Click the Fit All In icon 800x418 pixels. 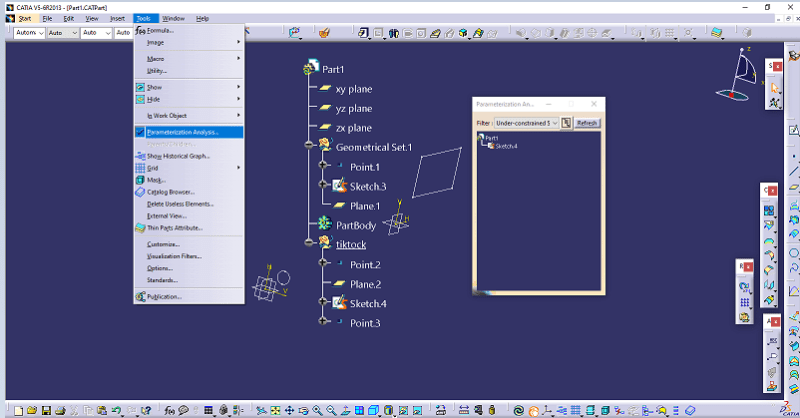pyautogui.click(x=276, y=410)
